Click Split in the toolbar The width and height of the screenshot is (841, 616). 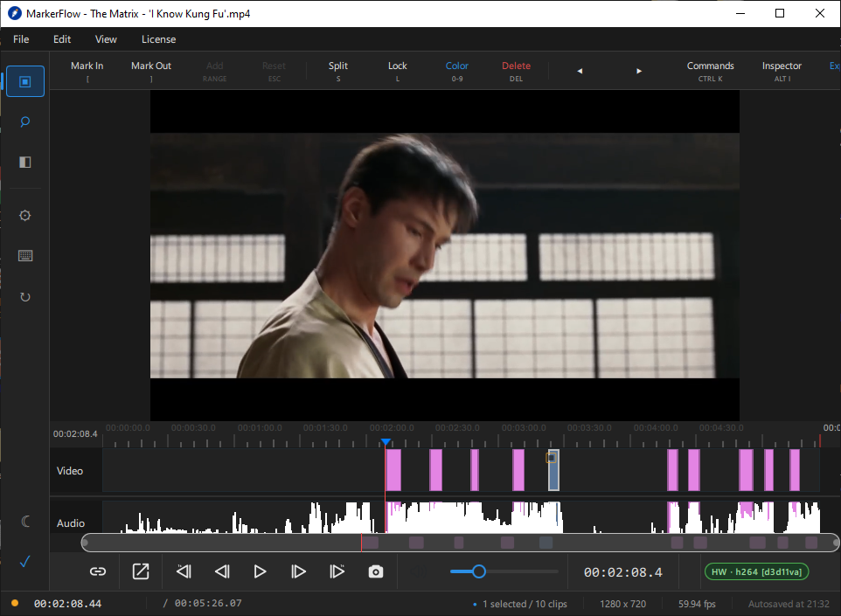(338, 71)
